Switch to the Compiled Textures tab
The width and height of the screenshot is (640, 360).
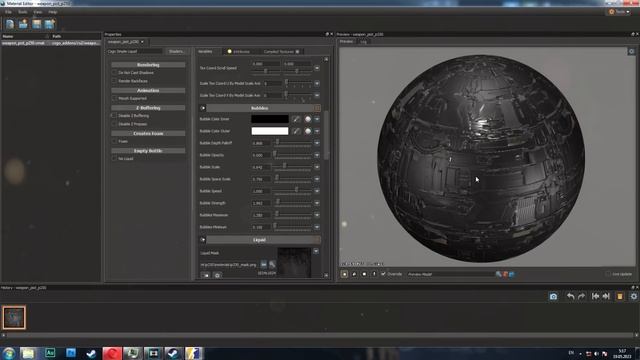[281, 51]
